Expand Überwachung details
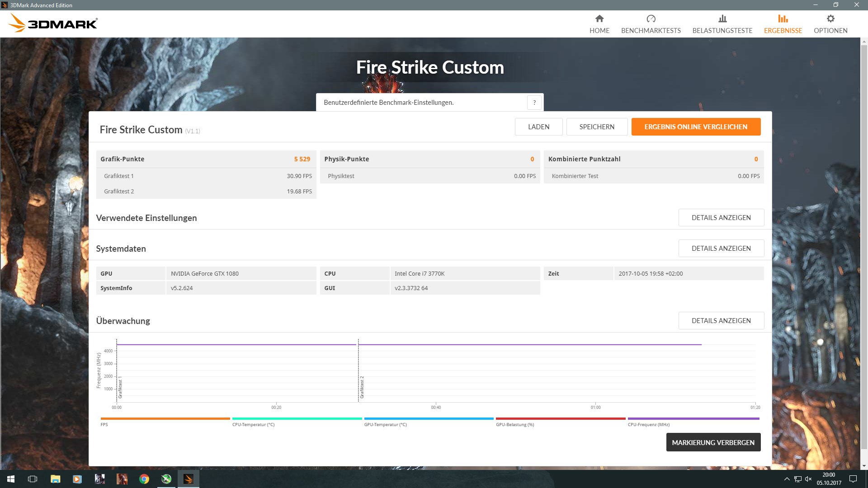This screenshot has width=868, height=488. (721, 321)
